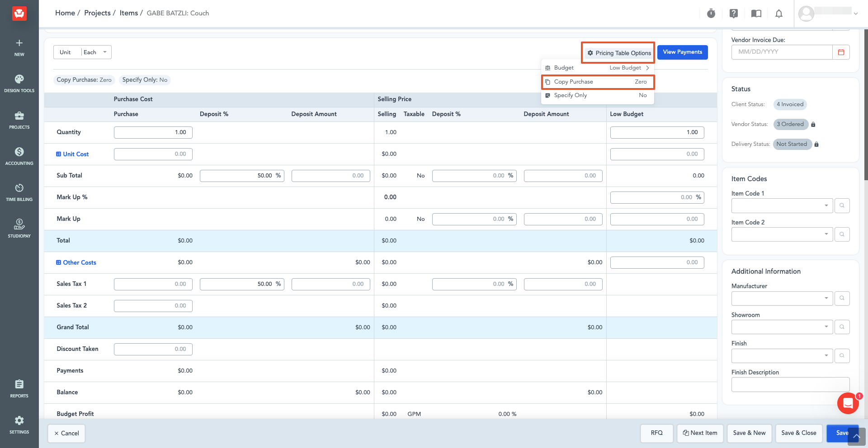This screenshot has height=448, width=868.
Task: Open the Manufacturer dropdown
Action: pos(782,298)
